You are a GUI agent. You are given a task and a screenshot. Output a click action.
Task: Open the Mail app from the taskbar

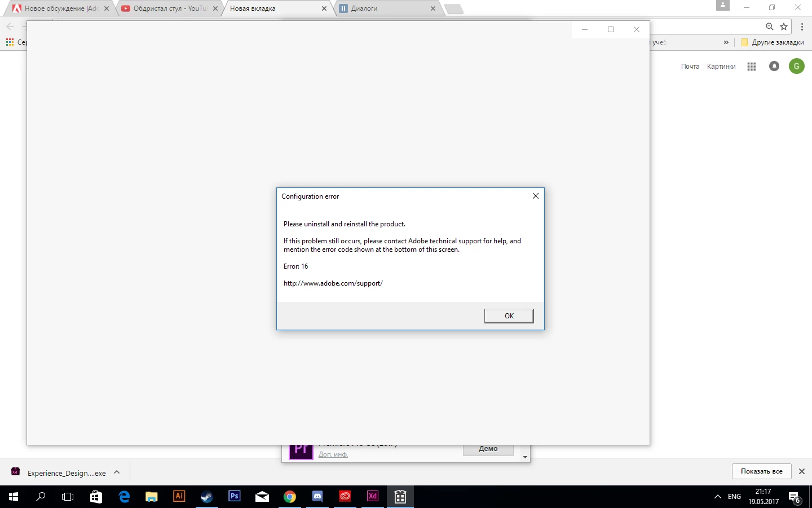point(262,497)
